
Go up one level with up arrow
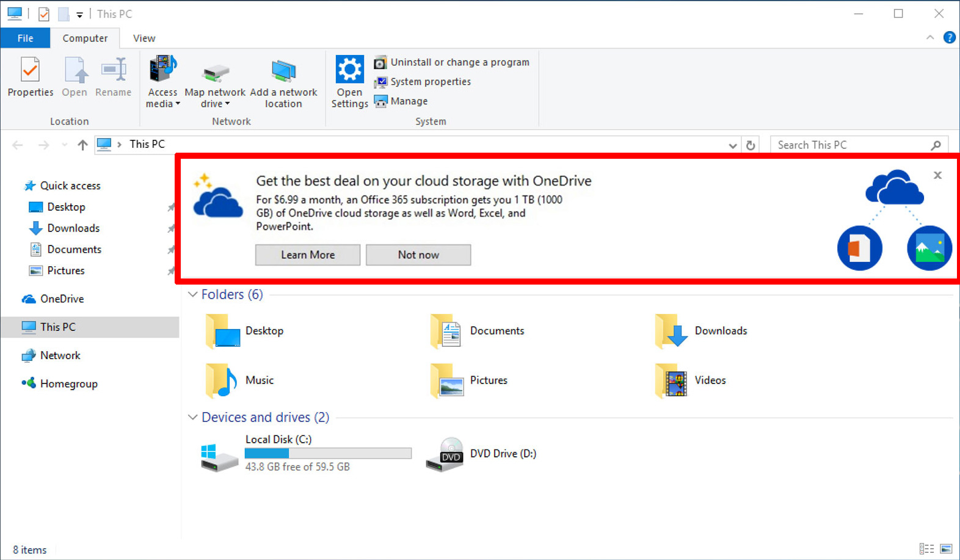(82, 145)
